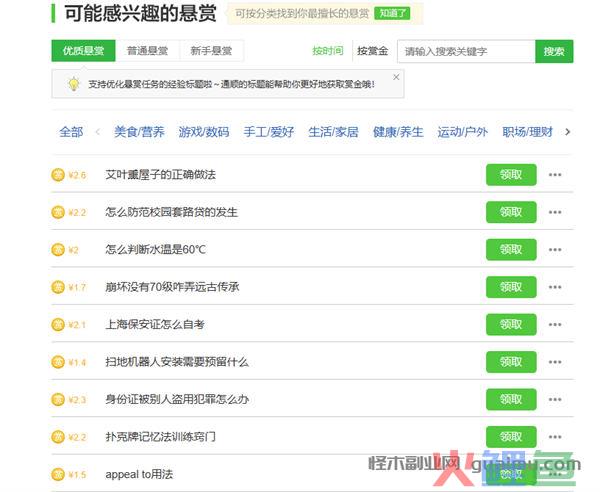
Task: Select the 全部 category
Action: [71, 132]
